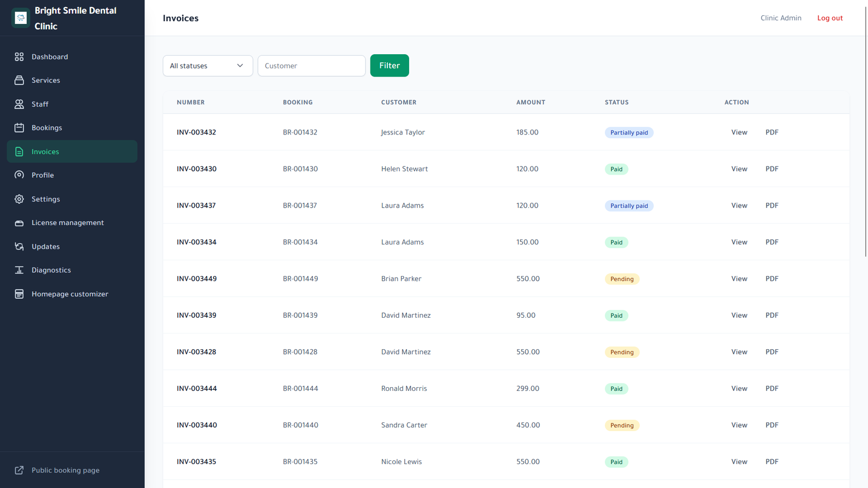Focus the Customer search field
868x488 pixels.
pyautogui.click(x=311, y=66)
